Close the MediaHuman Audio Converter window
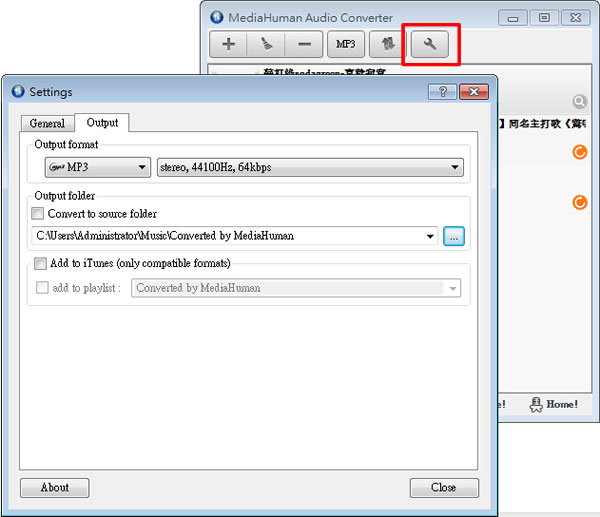 (x=575, y=18)
